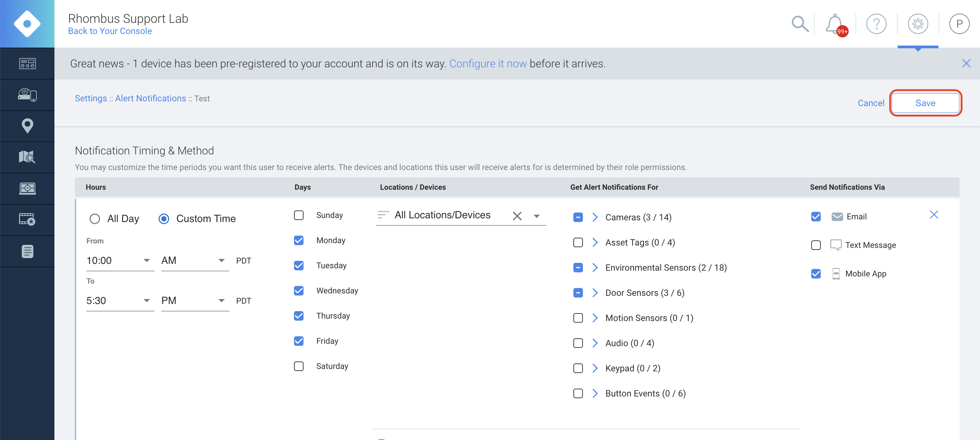Click the Configure it now link

[488, 63]
